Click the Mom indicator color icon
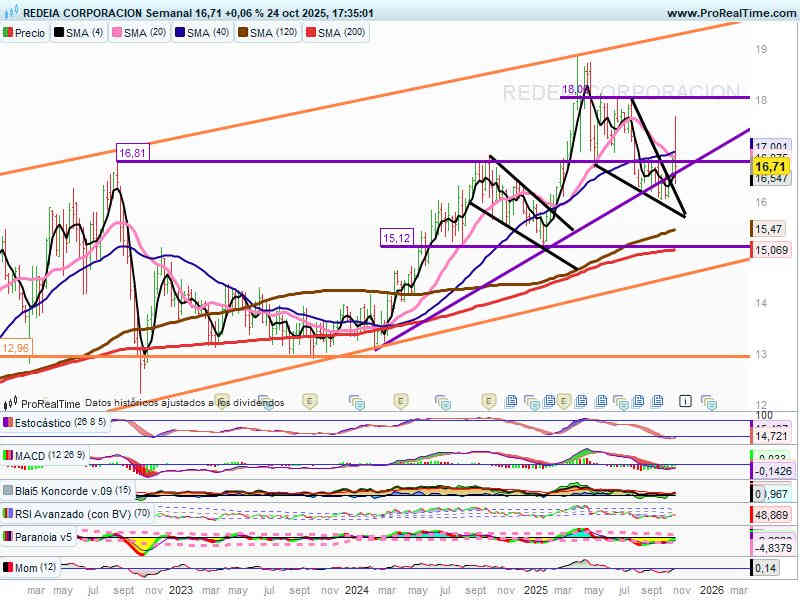800x600 pixels. pos(8,568)
